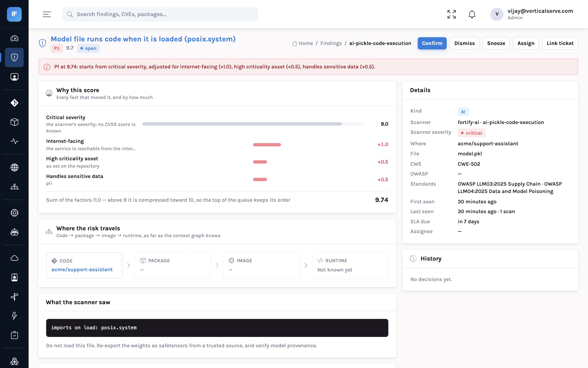Viewport: 588px width, 368px height.
Task: Select the shield findings icon in sidebar
Action: pyautogui.click(x=14, y=58)
